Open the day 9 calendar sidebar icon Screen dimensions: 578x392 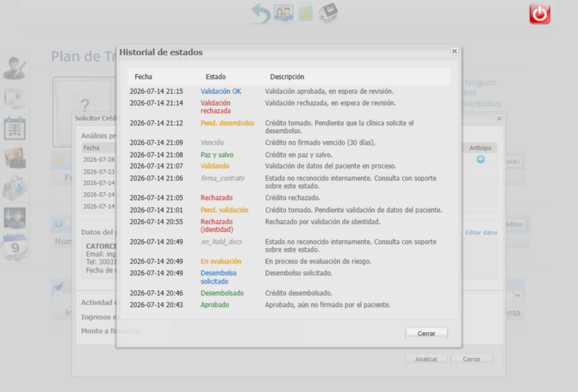click(14, 248)
